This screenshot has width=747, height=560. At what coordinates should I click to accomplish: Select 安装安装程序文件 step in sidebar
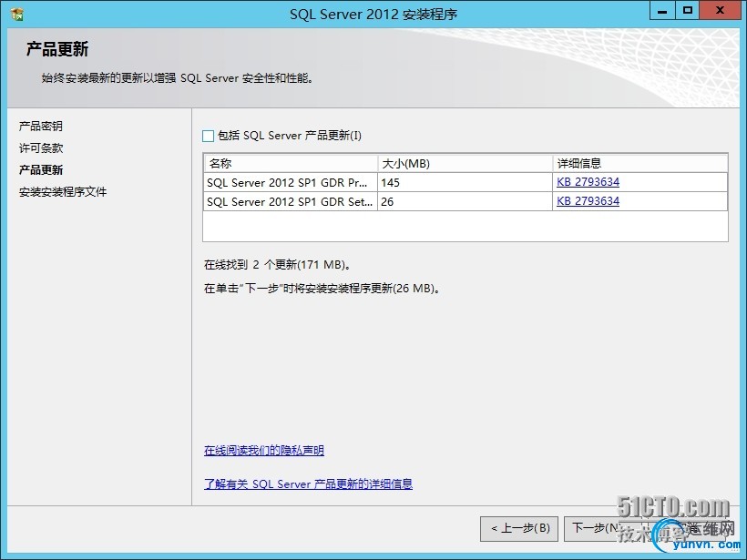[63, 192]
